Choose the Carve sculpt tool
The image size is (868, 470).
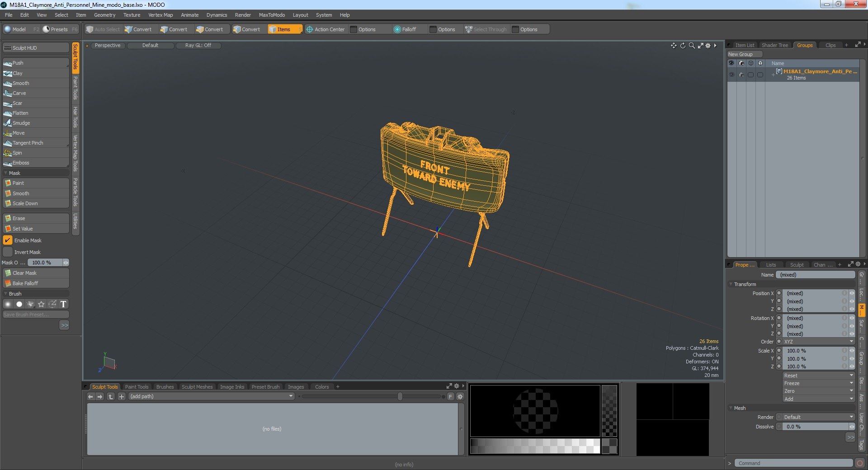[x=36, y=93]
